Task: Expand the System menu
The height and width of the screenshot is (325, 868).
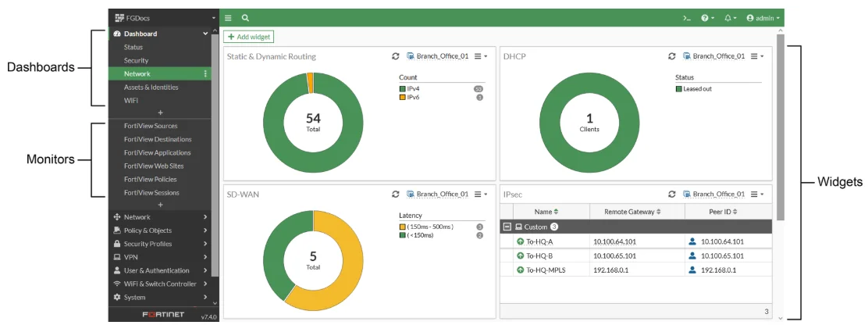Action: coord(159,298)
